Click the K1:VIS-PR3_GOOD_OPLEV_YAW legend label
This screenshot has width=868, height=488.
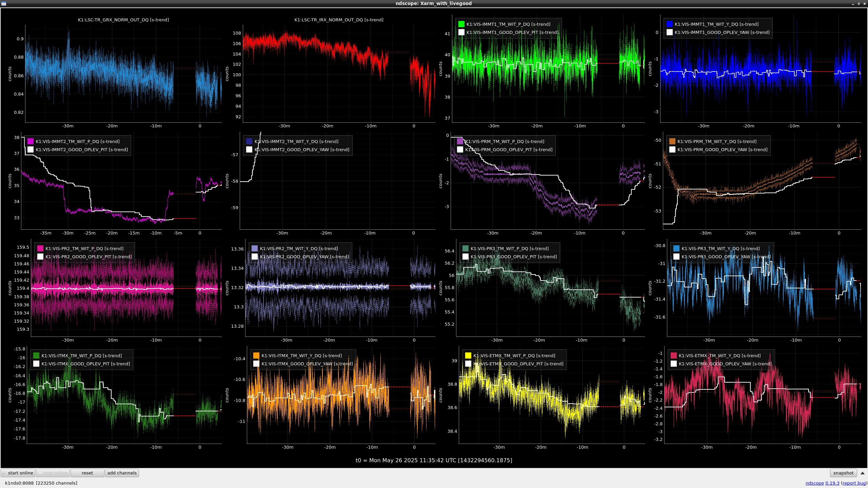tap(726, 257)
